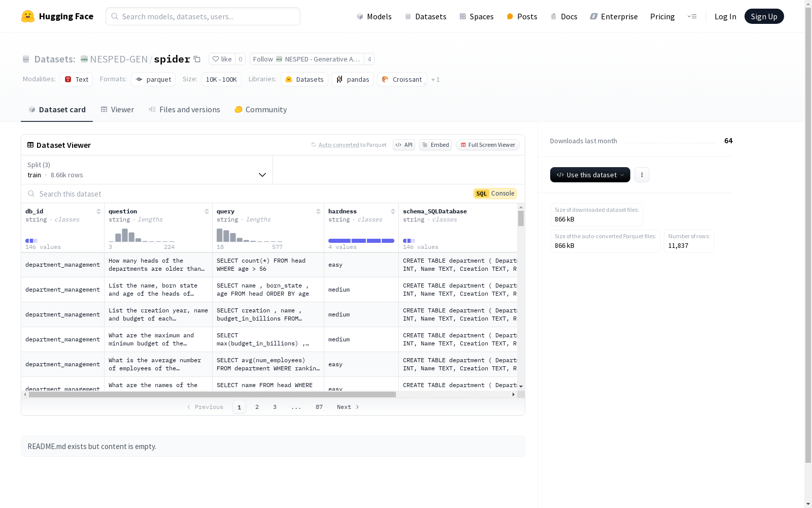Viewport: 812px width, 508px height.
Task: Expand the Split train dropdown
Action: tap(147, 170)
